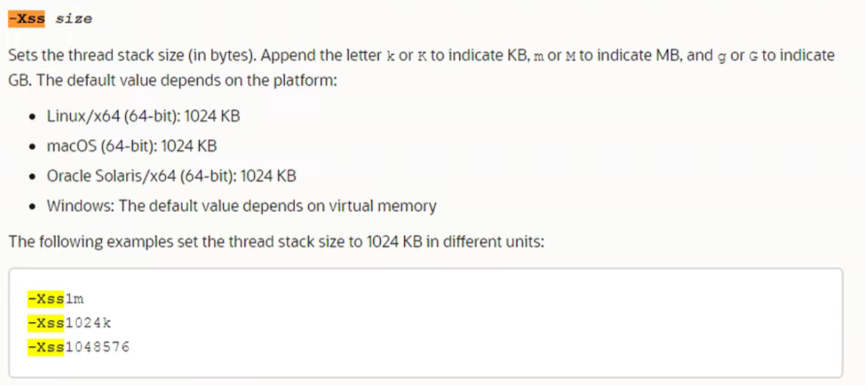Click the line 'GB. The default value depends'
Viewport: 868px width, 391px height.
pos(173,80)
